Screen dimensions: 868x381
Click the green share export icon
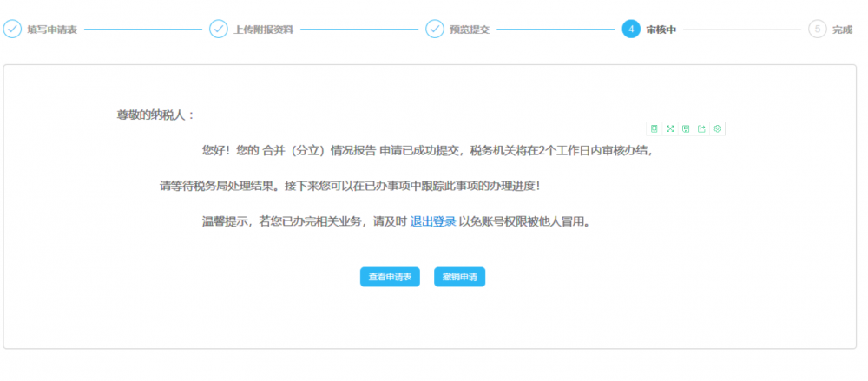[701, 128]
